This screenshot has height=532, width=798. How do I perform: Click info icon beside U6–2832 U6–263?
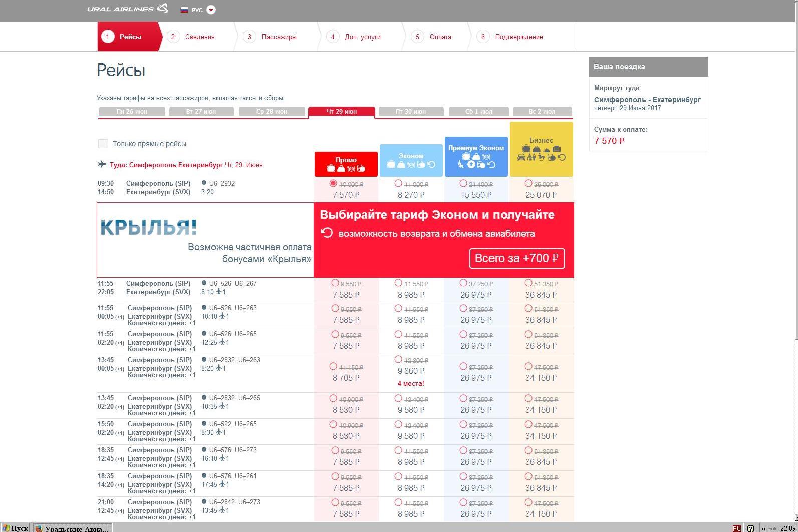pos(204,359)
